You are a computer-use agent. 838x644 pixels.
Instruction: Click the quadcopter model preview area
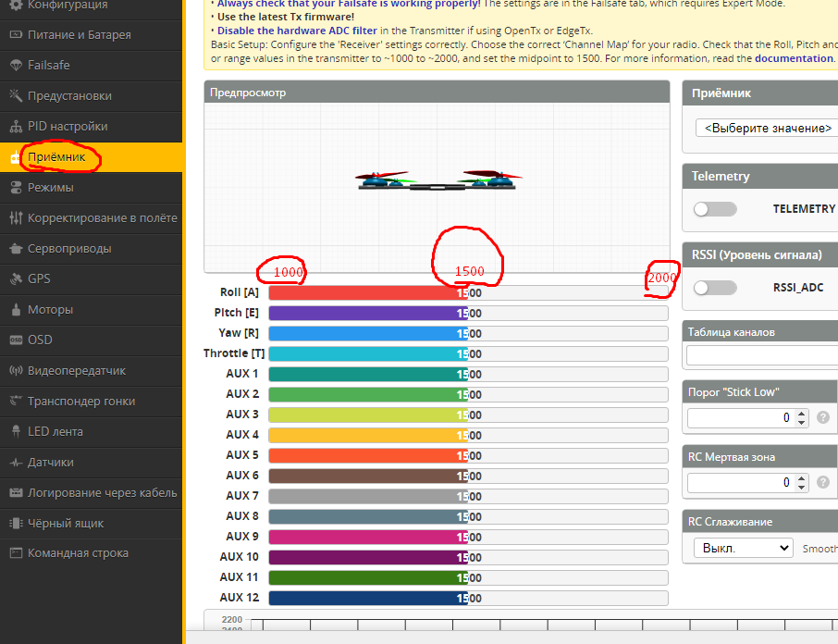coord(436,181)
